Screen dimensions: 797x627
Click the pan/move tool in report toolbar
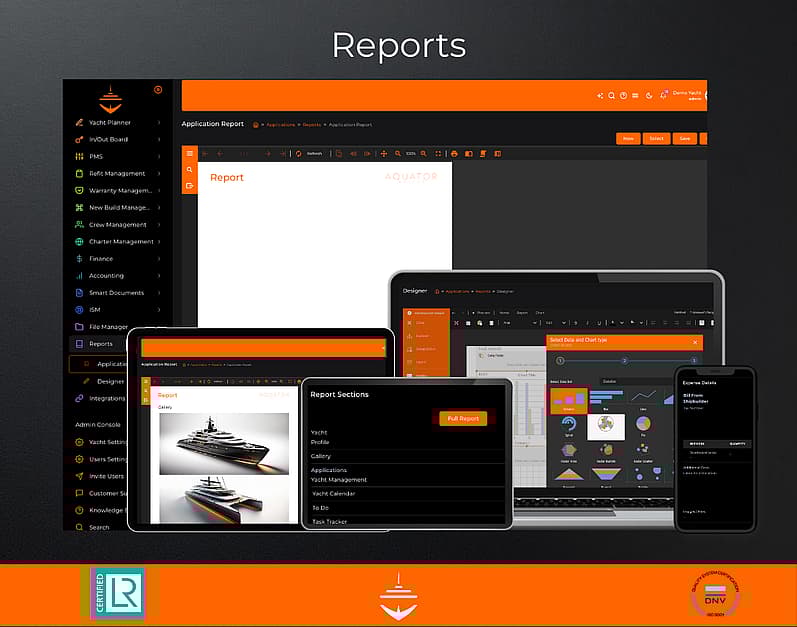coord(384,153)
